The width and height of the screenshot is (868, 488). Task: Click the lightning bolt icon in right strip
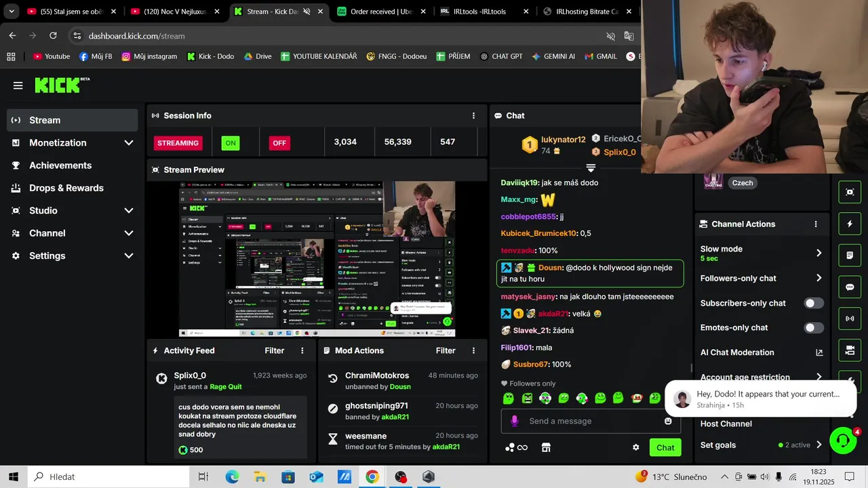coord(850,224)
